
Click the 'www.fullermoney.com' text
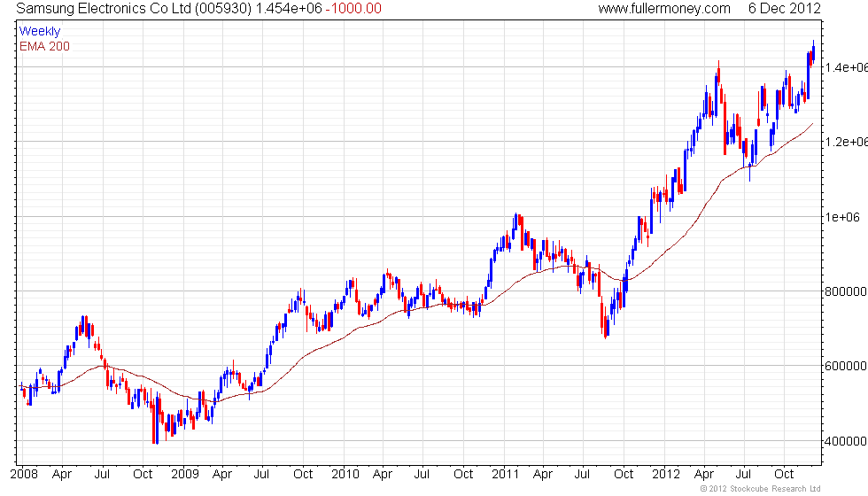coord(664,8)
